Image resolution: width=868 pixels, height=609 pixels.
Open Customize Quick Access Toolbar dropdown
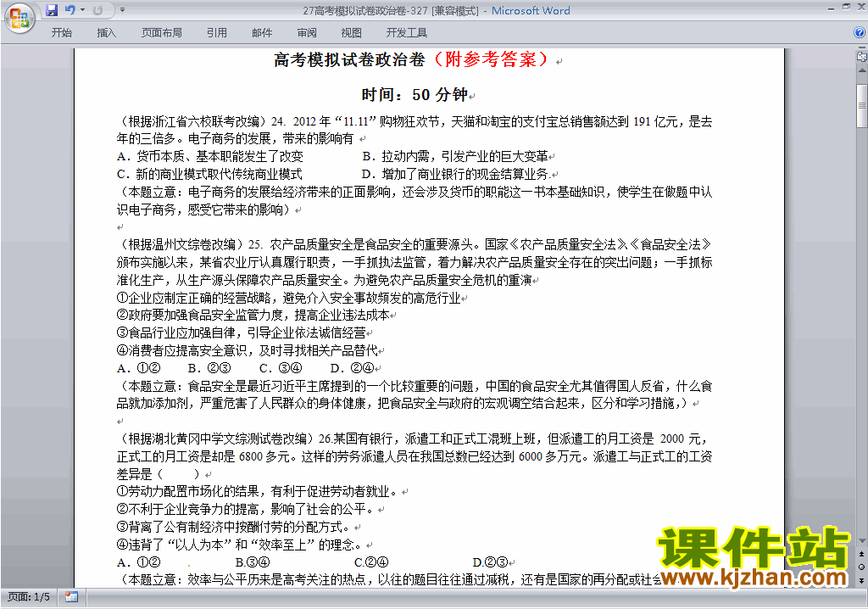[122, 10]
